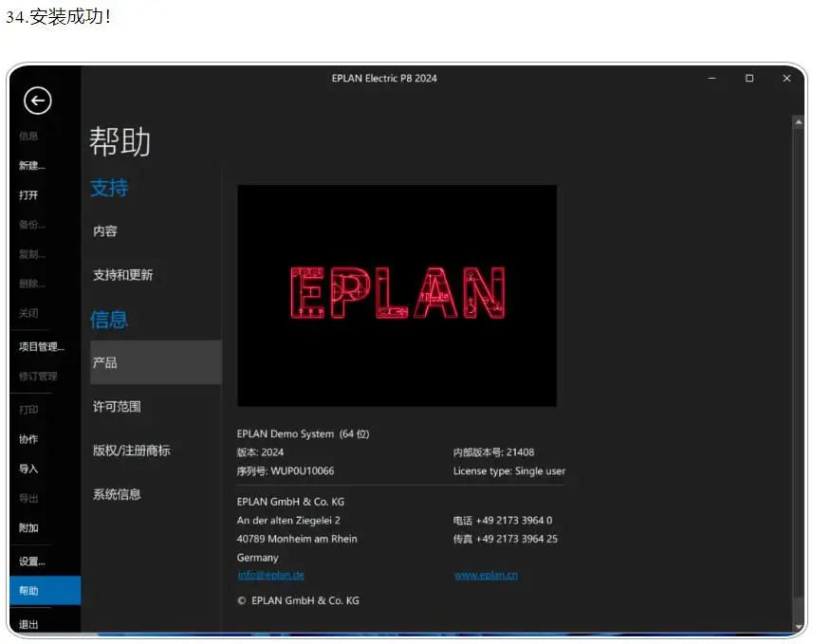Screen dimensions: 813x644
Task: Click the 信息 section heading
Action: pos(109,320)
